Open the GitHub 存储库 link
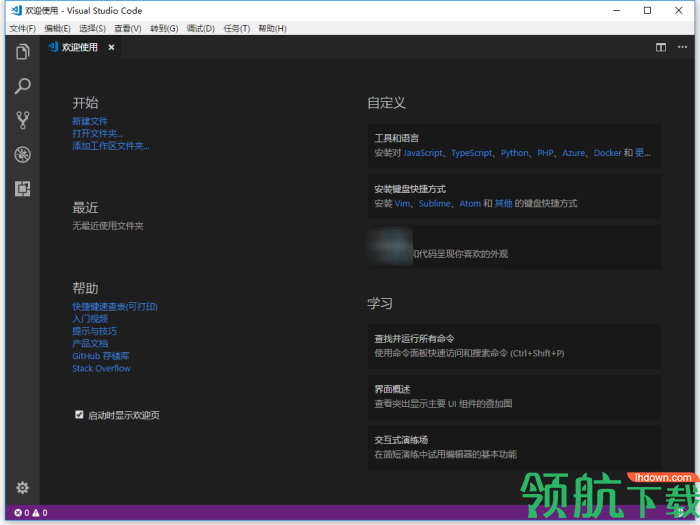This screenshot has width=700, height=525. pos(101,356)
